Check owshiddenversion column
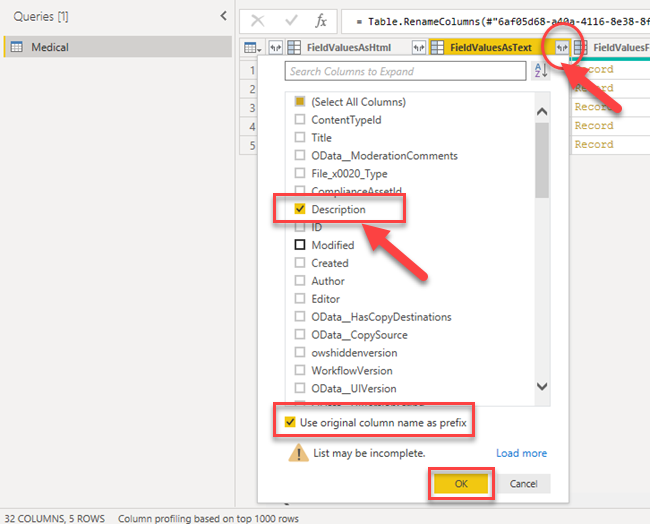The width and height of the screenshot is (650, 524). [300, 352]
